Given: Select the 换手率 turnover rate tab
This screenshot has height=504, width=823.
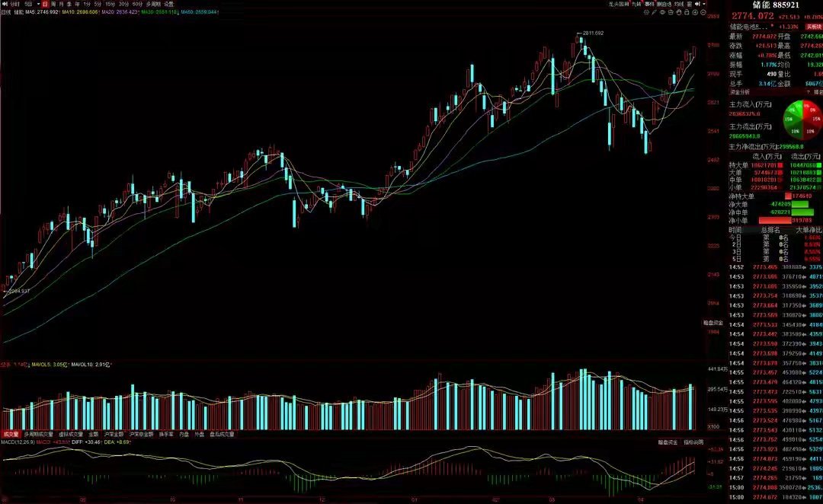Looking at the screenshot, I should point(166,434).
